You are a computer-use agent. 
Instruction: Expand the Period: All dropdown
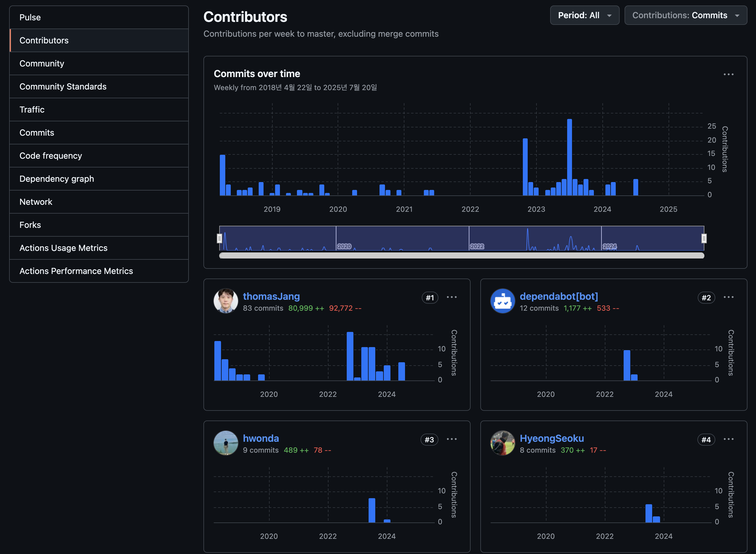click(x=584, y=15)
